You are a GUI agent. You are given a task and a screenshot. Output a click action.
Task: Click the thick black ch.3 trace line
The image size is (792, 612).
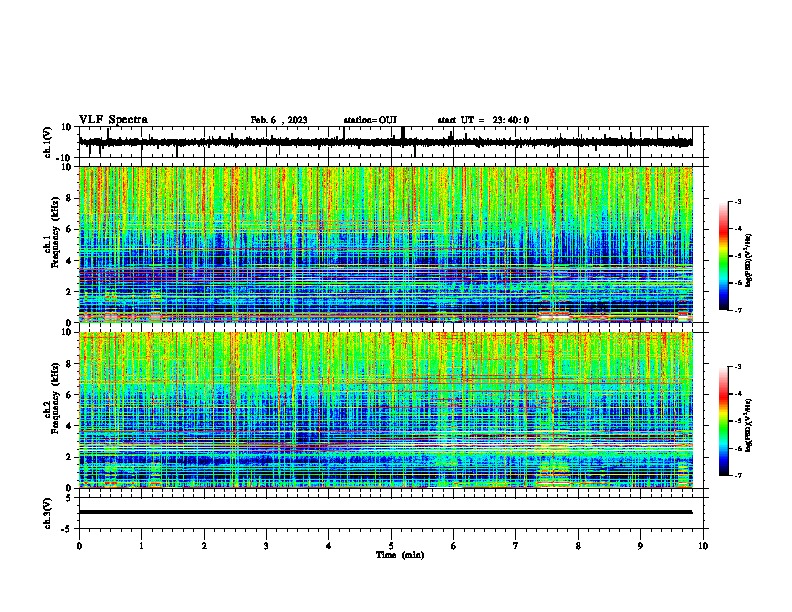pos(385,512)
